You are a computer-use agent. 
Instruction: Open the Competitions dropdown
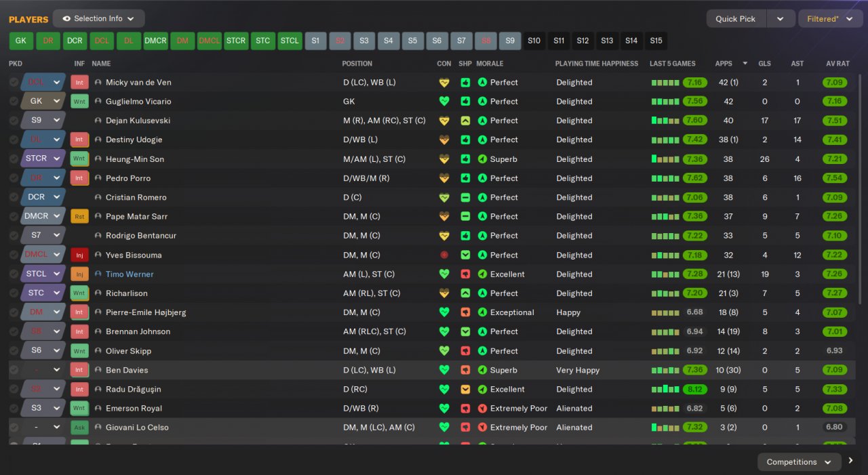(799, 462)
